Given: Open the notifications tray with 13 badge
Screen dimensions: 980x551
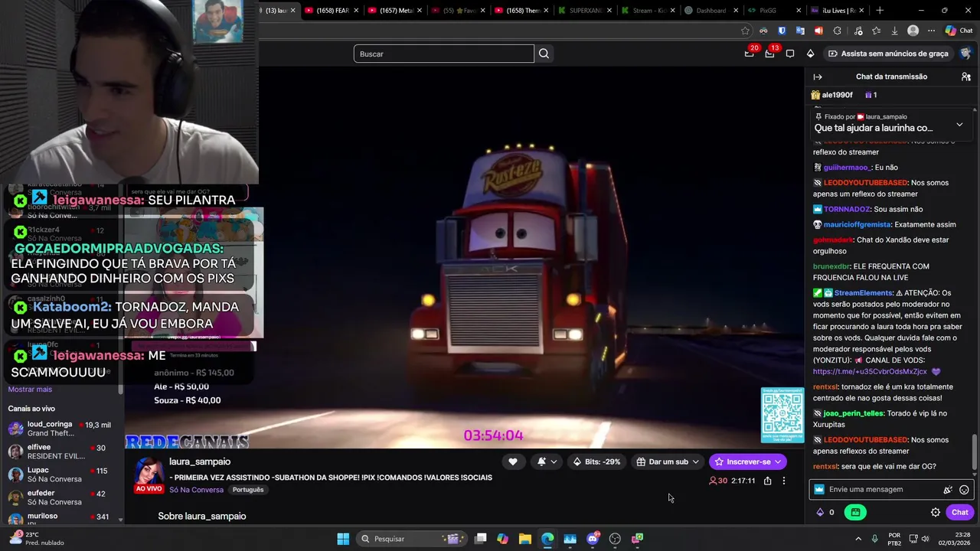Looking at the screenshot, I should pos(770,54).
